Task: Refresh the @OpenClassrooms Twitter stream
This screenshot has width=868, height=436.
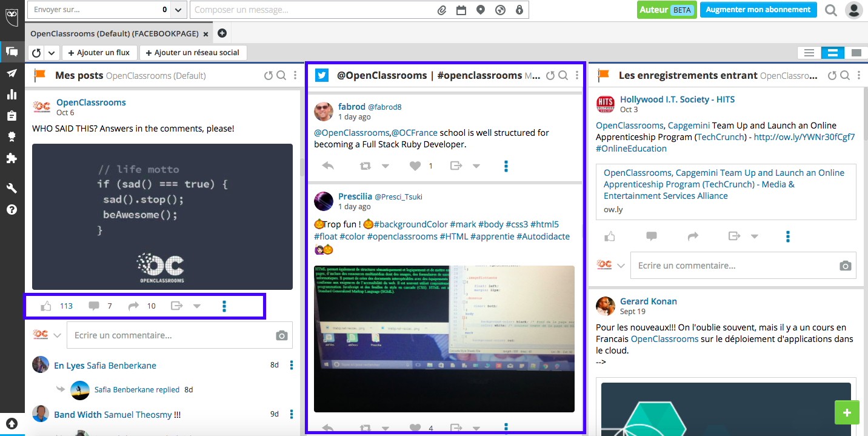Action: click(550, 76)
